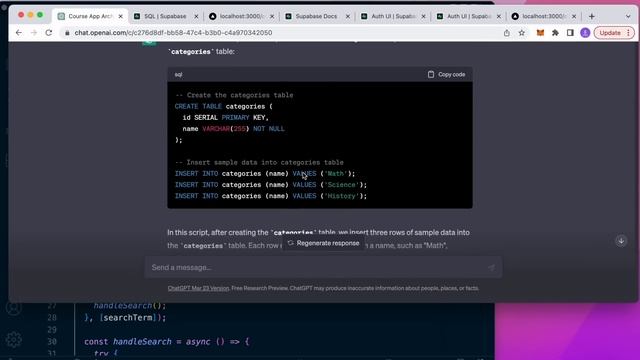The image size is (640, 360).
Task: Open a new browser tab
Action: [591, 16]
